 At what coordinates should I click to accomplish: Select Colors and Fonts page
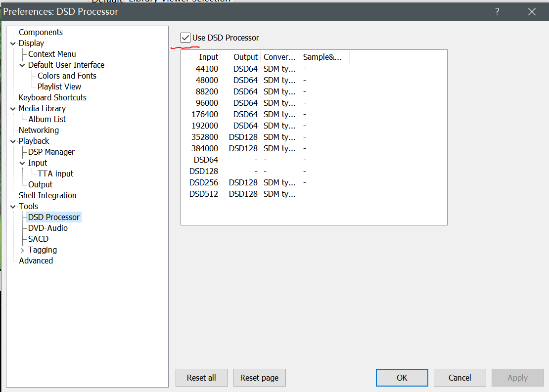coord(67,76)
